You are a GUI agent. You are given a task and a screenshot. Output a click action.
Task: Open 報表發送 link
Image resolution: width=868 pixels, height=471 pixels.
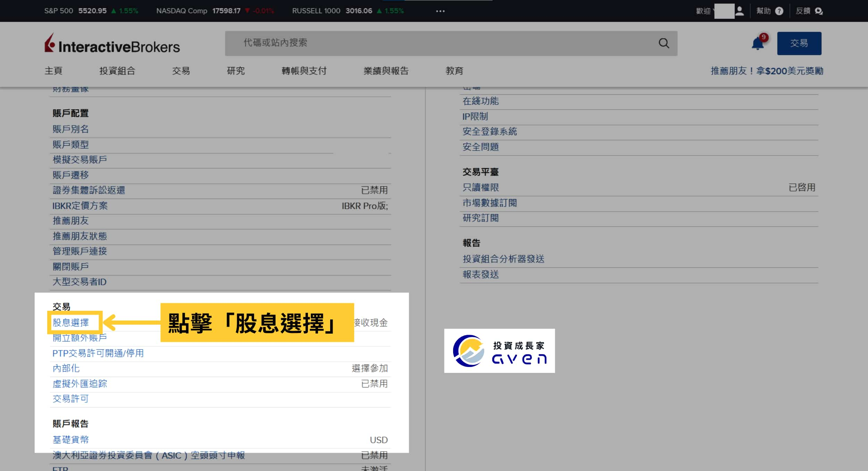click(481, 274)
